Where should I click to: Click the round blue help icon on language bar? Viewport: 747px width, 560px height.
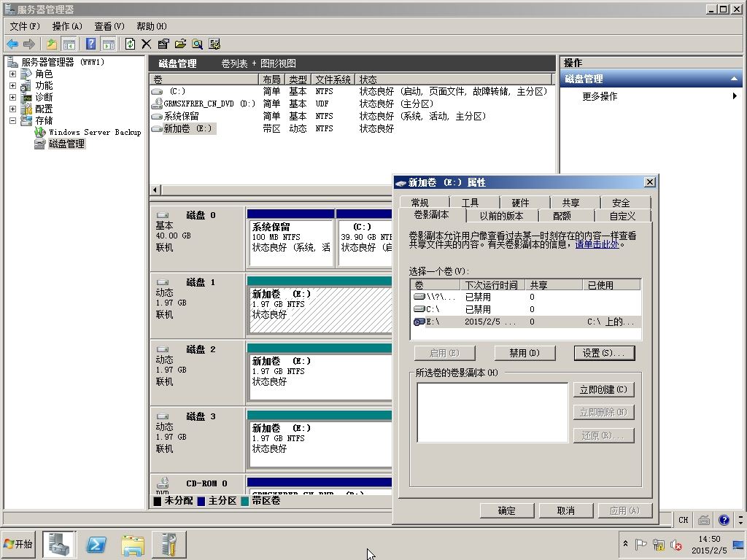click(724, 520)
